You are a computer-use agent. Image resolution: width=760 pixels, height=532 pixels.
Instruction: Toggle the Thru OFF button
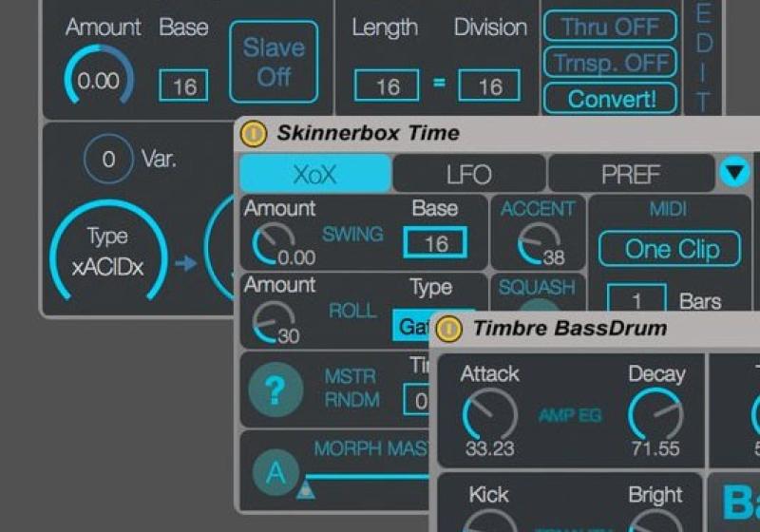click(x=610, y=27)
